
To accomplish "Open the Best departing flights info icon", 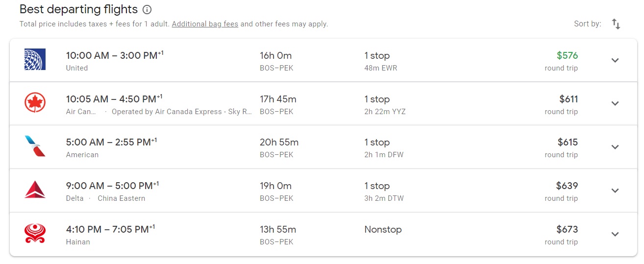I will tap(147, 9).
